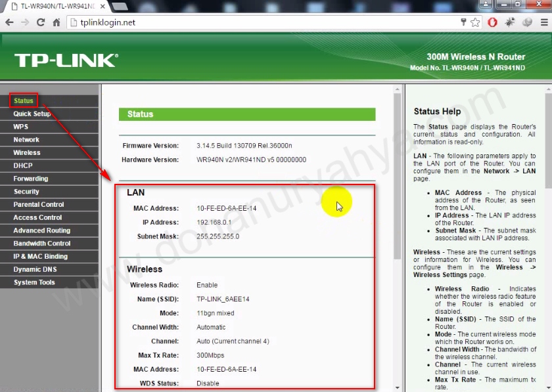Viewport: 552px width, 392px height.
Task: Open the red Opera extension icon
Action: point(492,22)
